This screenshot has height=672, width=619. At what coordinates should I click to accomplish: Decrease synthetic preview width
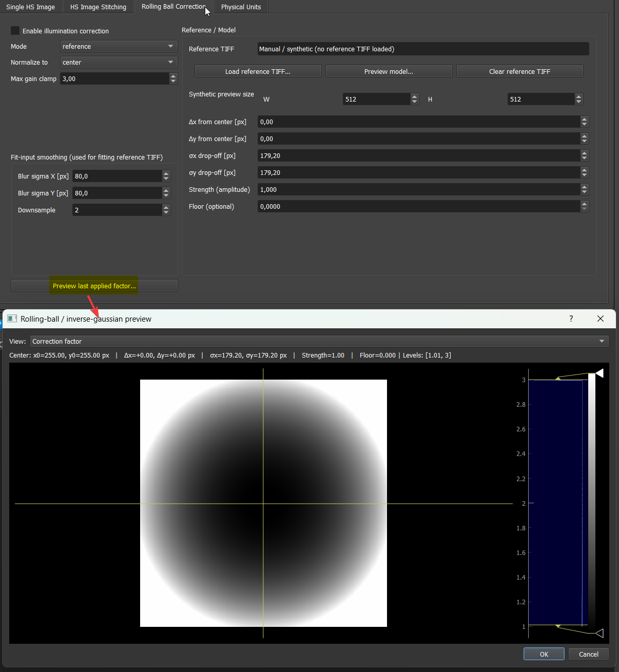pyautogui.click(x=415, y=102)
